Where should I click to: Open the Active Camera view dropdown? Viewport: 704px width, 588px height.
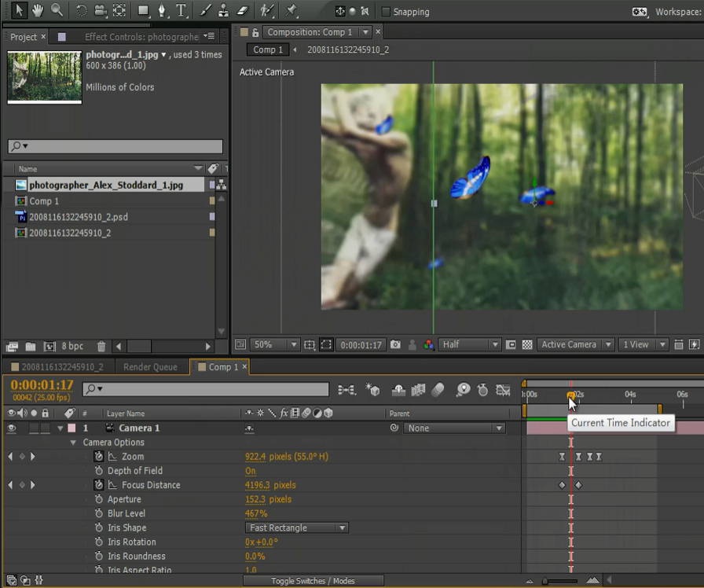pyautogui.click(x=575, y=344)
